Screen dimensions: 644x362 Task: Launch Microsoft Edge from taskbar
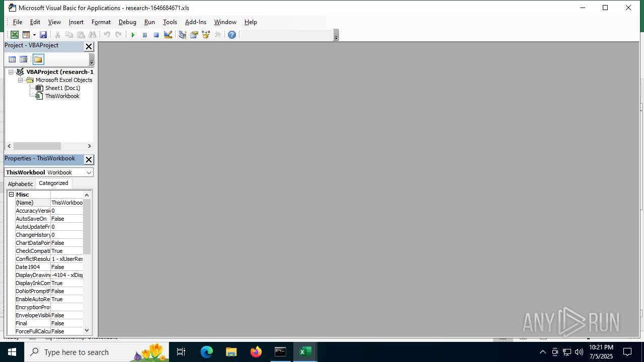click(207, 352)
